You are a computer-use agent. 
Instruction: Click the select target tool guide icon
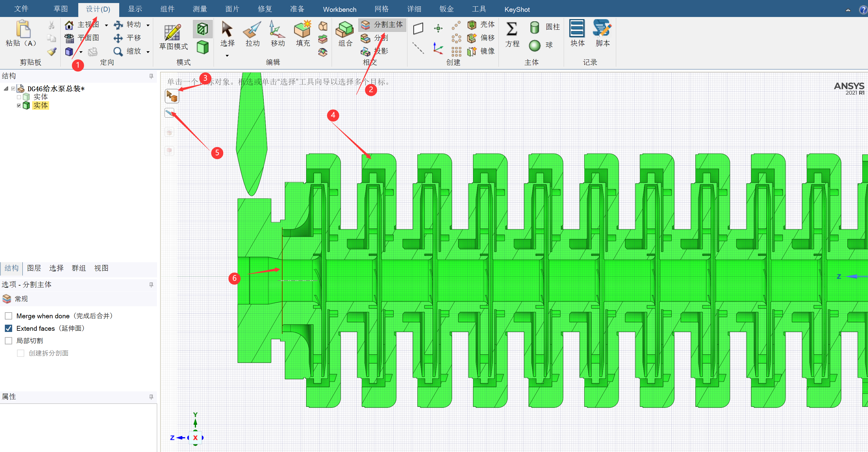tap(172, 96)
